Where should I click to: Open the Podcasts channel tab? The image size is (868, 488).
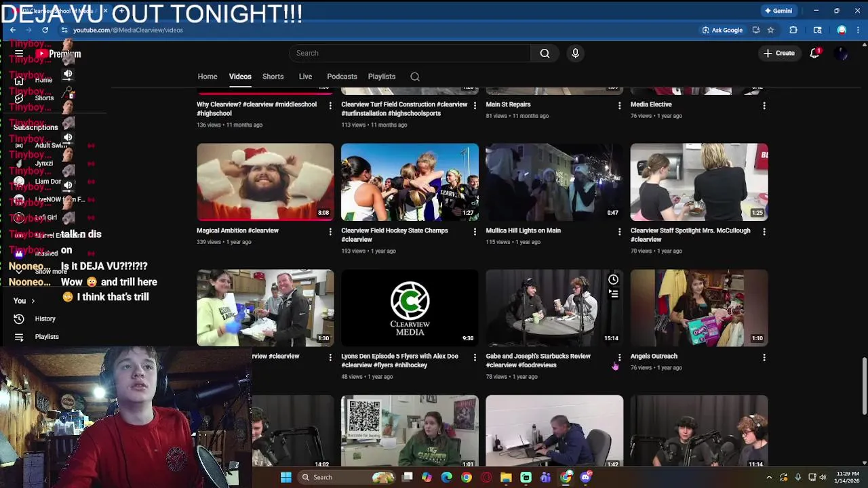(342, 77)
